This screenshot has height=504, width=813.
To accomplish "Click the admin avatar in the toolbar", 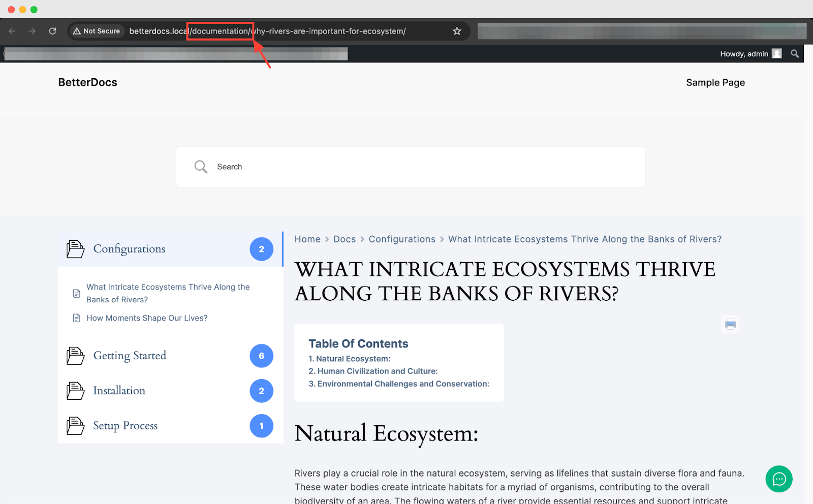I will click(x=776, y=54).
